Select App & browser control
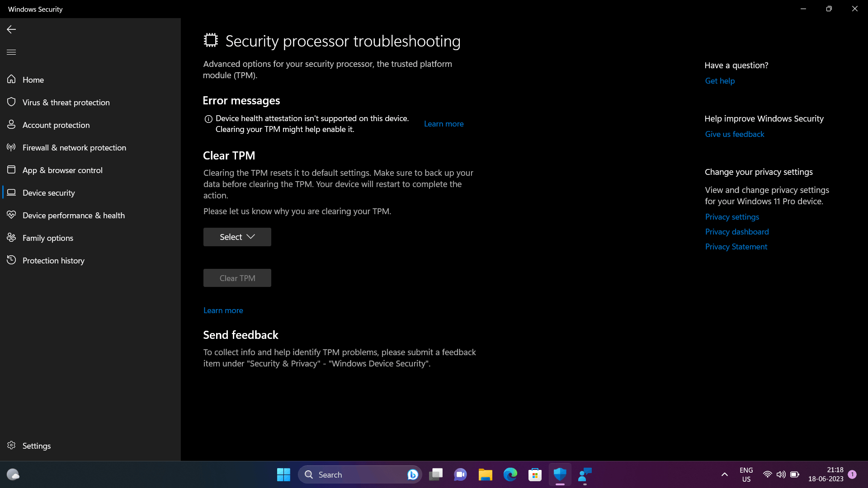The width and height of the screenshot is (868, 488). [62, 170]
